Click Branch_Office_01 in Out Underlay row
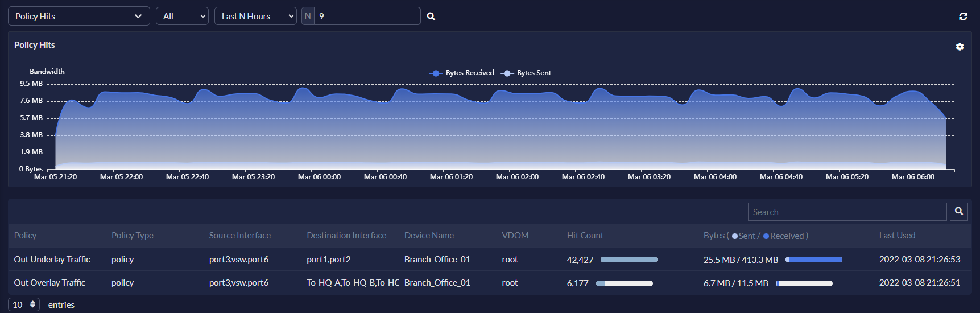Viewport: 980px width, 313px height. pos(437,259)
